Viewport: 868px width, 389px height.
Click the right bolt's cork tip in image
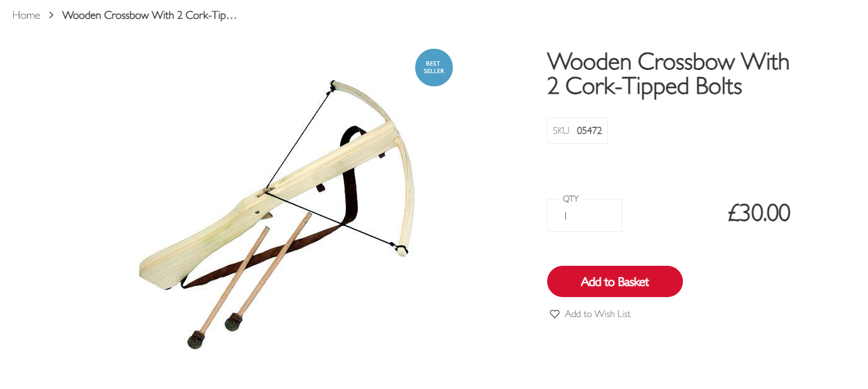pos(234,323)
